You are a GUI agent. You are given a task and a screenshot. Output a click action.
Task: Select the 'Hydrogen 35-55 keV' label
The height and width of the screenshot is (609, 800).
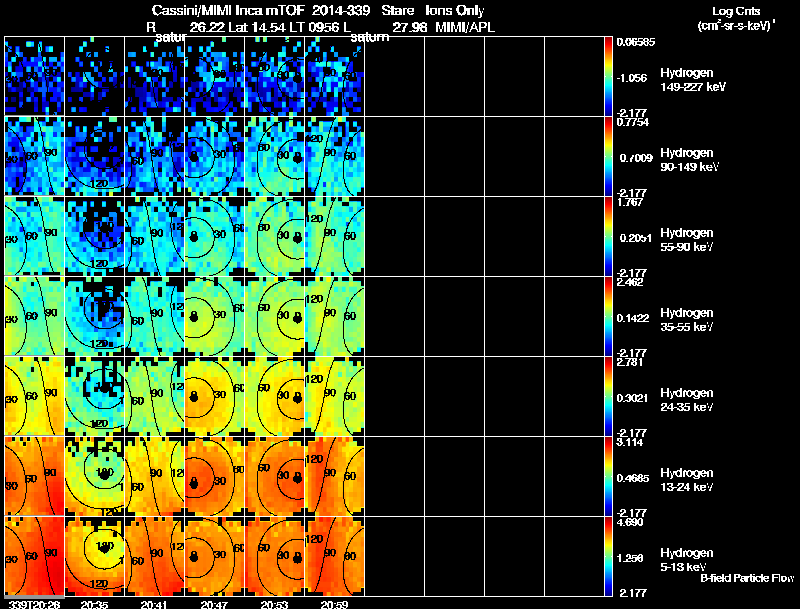tap(687, 320)
